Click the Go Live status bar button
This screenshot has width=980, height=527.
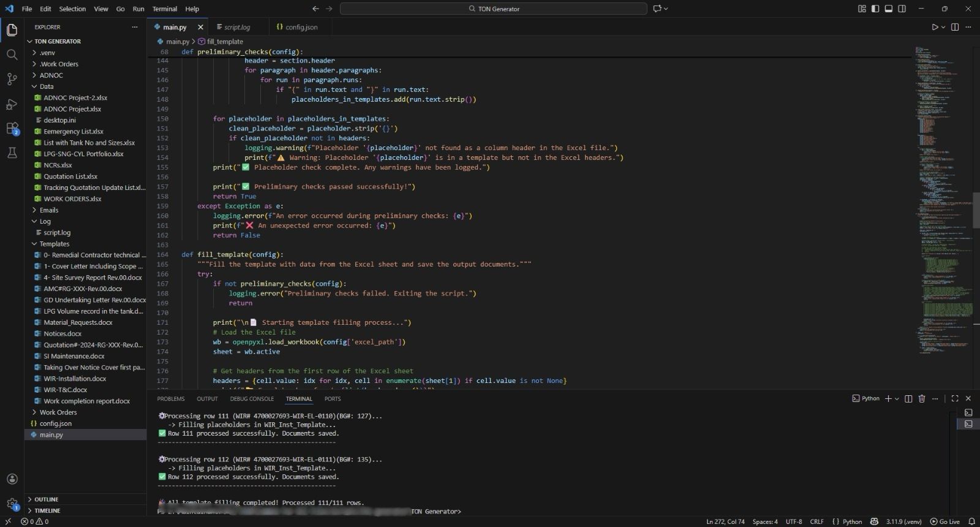[945, 521]
